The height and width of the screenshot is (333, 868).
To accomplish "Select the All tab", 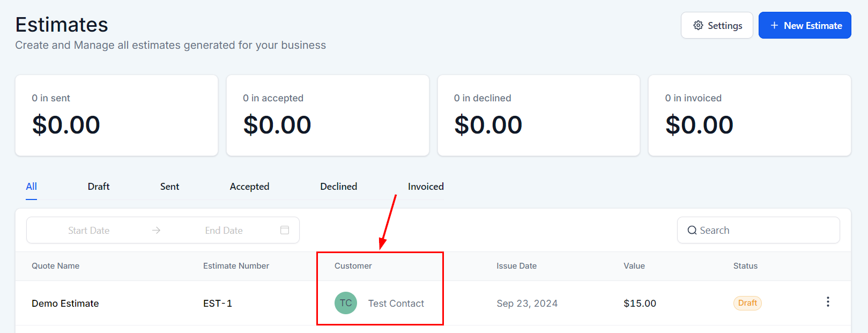I will point(32,187).
